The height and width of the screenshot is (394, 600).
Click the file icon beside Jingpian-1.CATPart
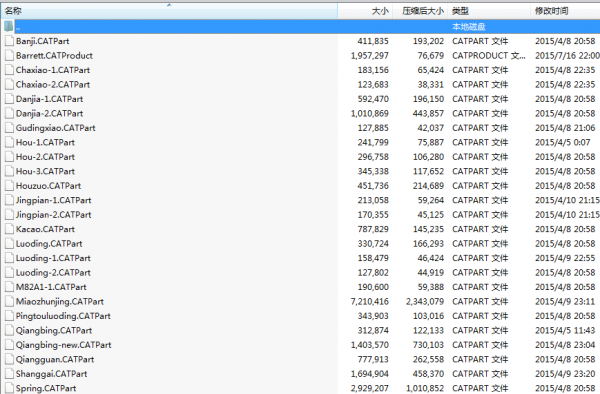pos(9,200)
